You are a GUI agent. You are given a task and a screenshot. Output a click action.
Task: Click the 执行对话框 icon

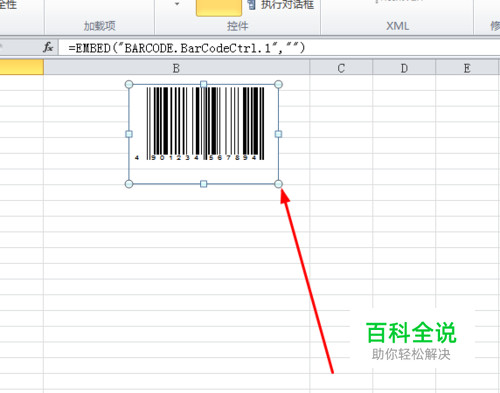coord(252,5)
